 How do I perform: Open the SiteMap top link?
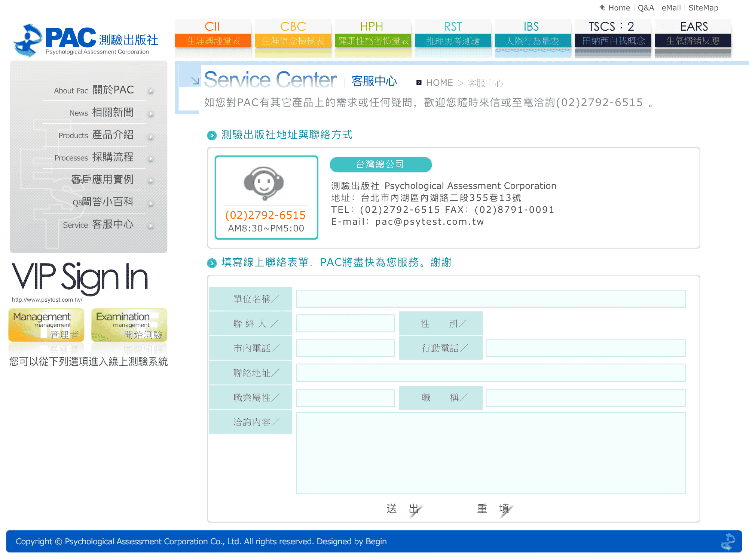coord(703,8)
